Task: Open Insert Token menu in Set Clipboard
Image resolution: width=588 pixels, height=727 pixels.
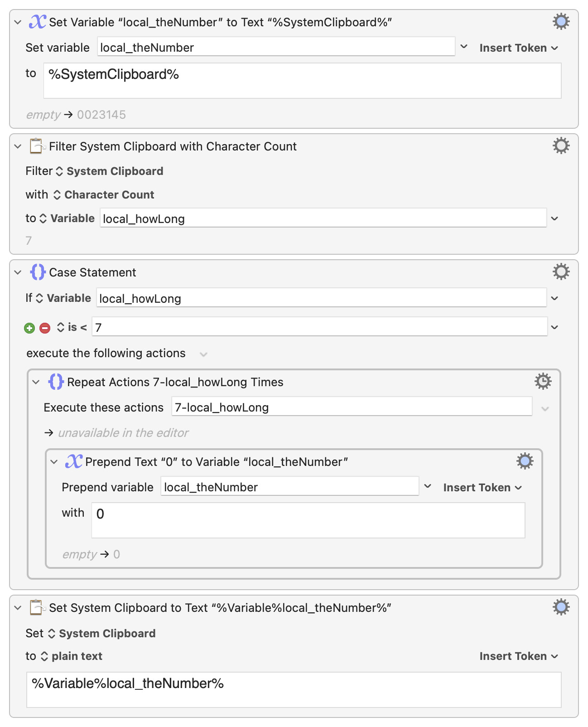Action: coord(519,656)
